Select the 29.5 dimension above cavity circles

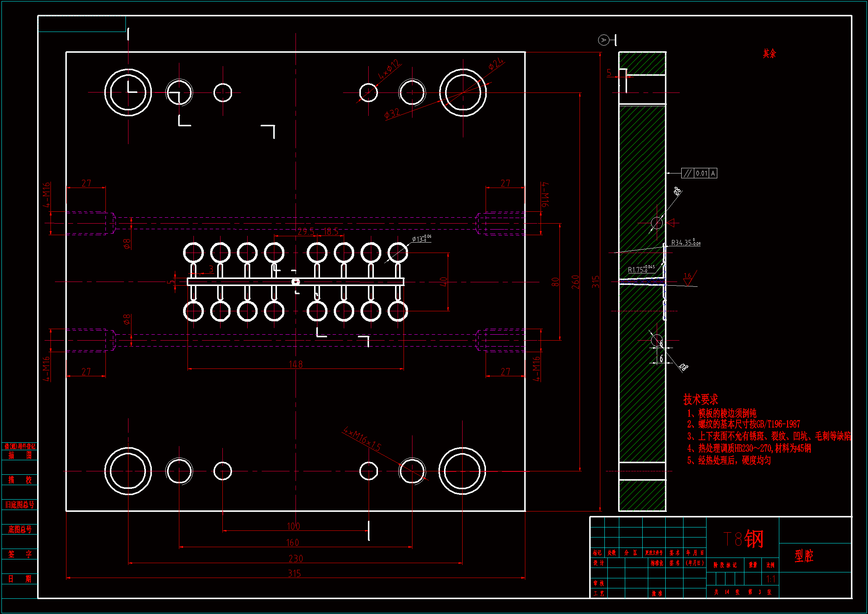[306, 231]
